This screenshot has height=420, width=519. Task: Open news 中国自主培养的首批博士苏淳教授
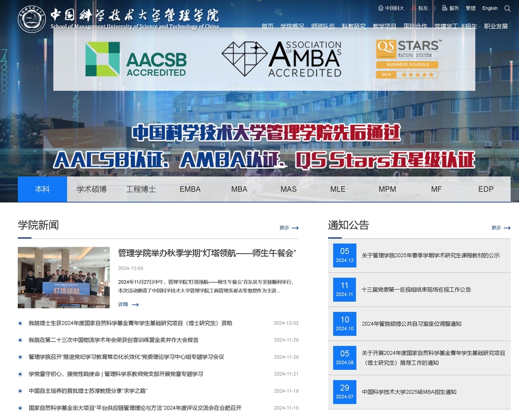pos(88,391)
